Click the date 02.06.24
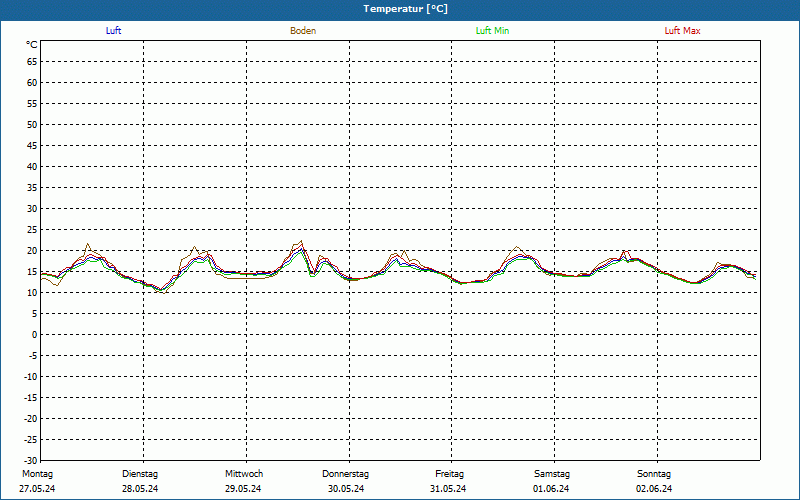The image size is (800, 500). pos(654,489)
